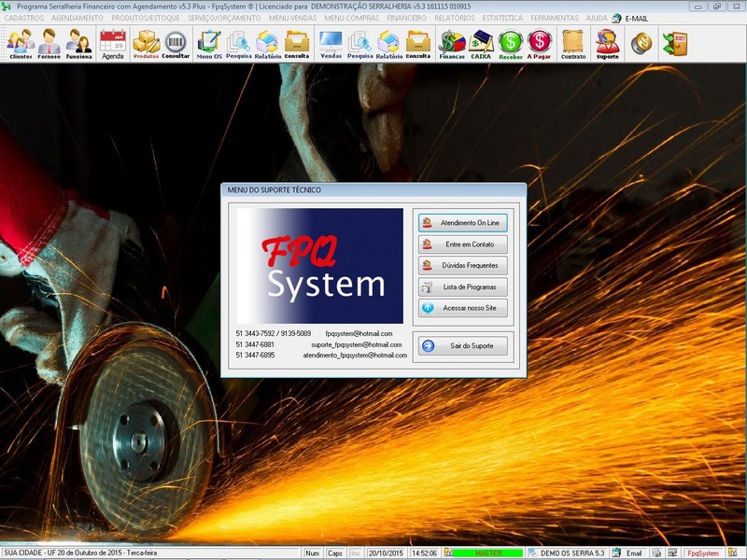
Task: Click the A Pagar red dollar icon
Action: pos(540,43)
